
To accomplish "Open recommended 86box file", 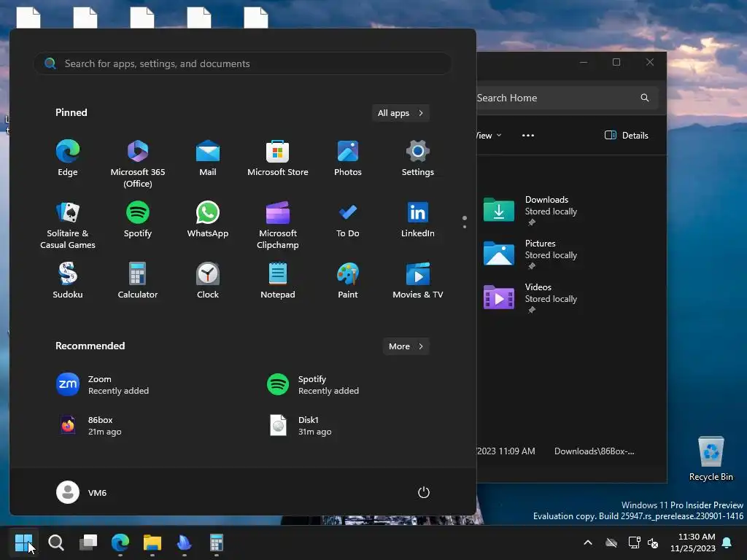I will (90, 425).
